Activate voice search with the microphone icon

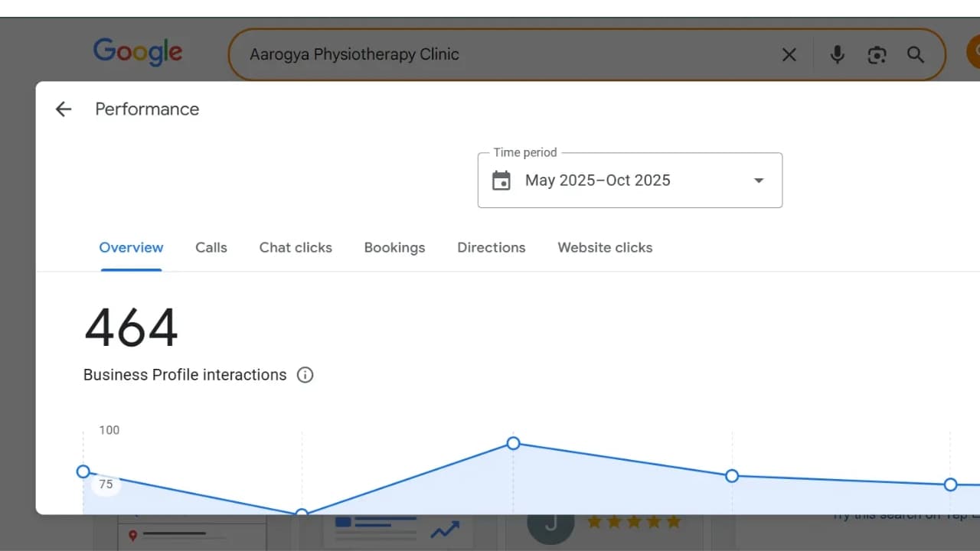(837, 54)
